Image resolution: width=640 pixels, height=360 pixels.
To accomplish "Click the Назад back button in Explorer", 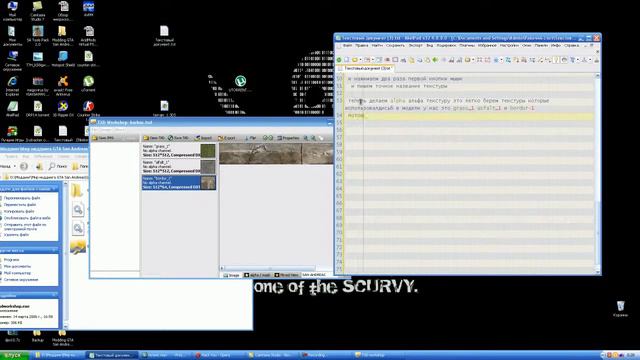I will (5, 167).
